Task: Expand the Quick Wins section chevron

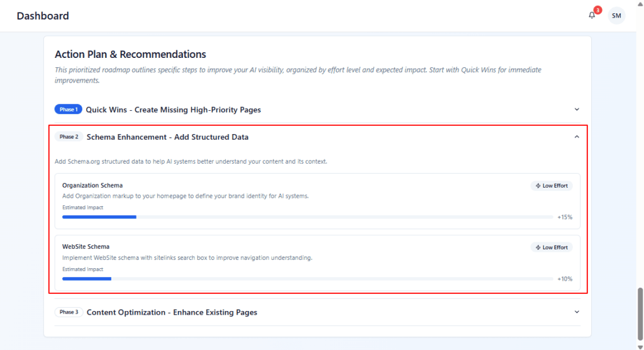Action: tap(577, 110)
